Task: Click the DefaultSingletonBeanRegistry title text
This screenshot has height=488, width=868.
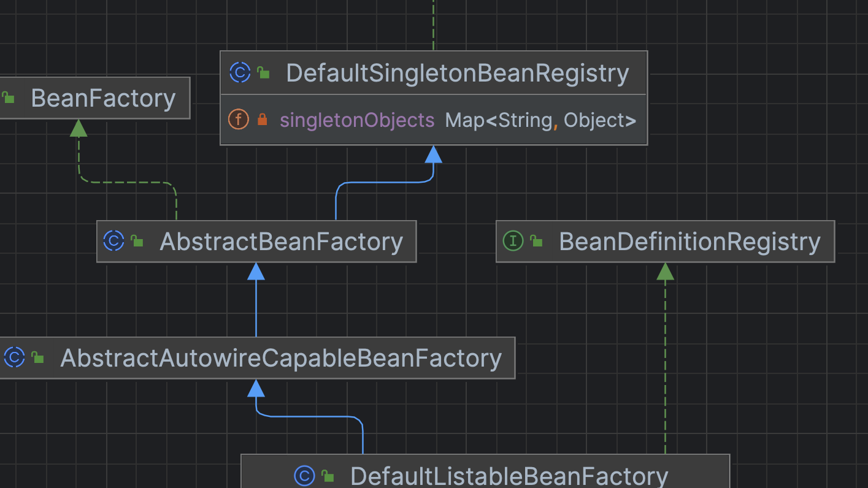Action: tap(457, 72)
